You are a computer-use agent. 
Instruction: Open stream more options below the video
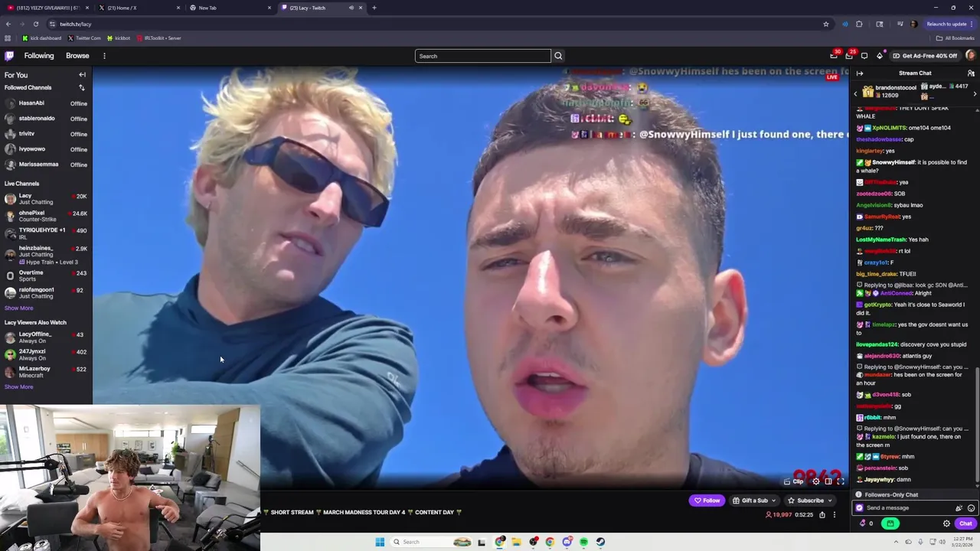pyautogui.click(x=835, y=514)
